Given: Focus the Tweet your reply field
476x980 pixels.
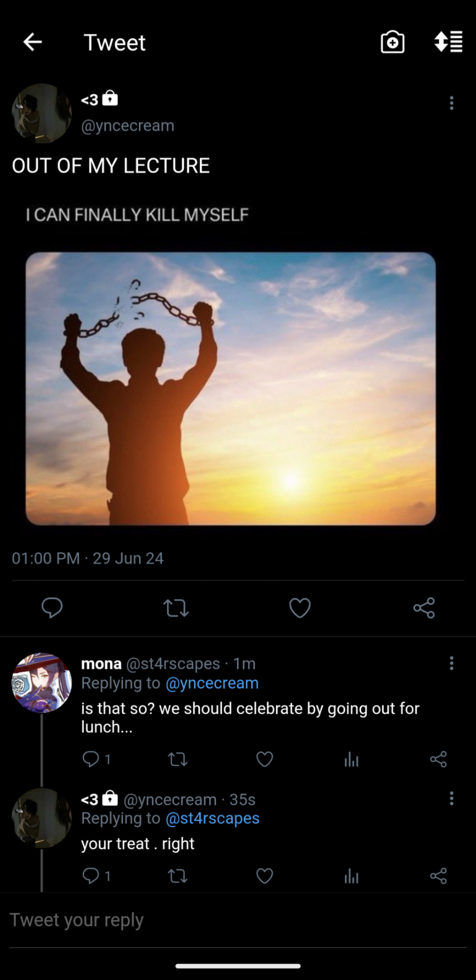Looking at the screenshot, I should coord(238,920).
